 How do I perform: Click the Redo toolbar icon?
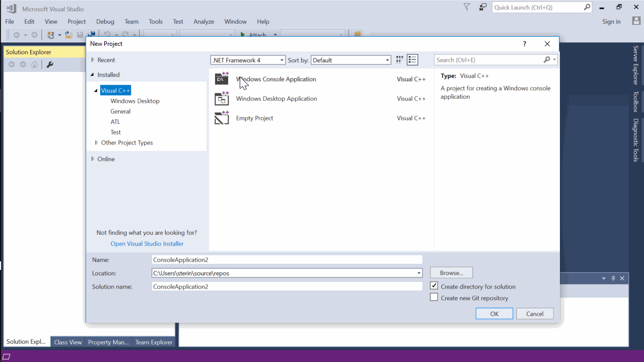(125, 35)
